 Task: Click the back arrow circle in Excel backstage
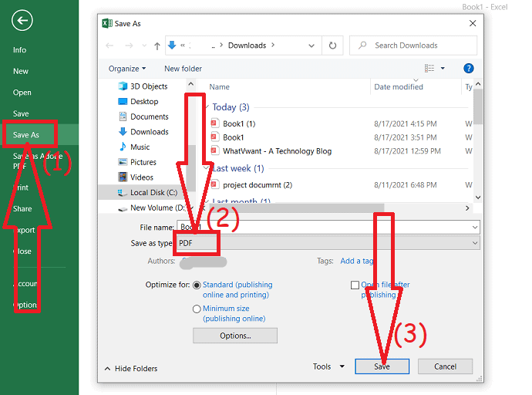tap(22, 21)
